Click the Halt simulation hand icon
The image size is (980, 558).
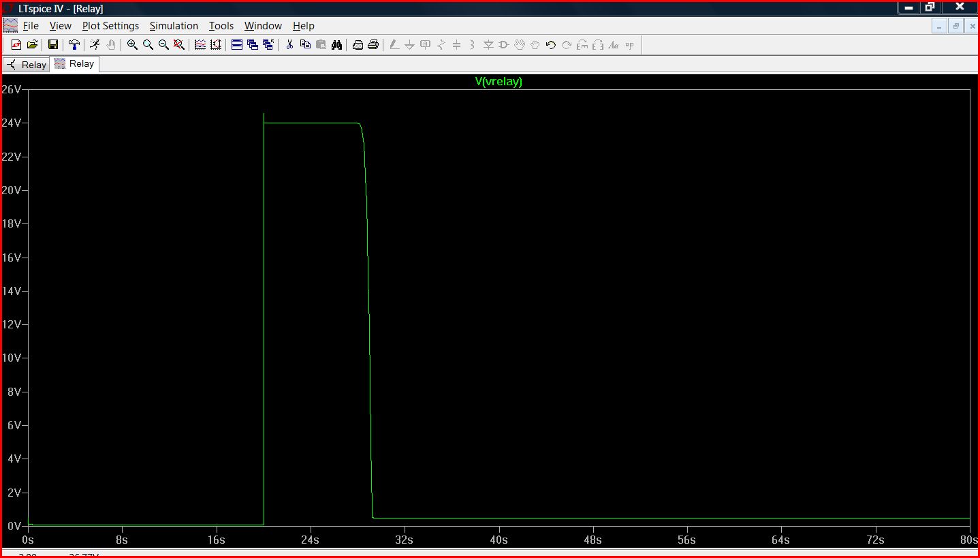pyautogui.click(x=110, y=45)
